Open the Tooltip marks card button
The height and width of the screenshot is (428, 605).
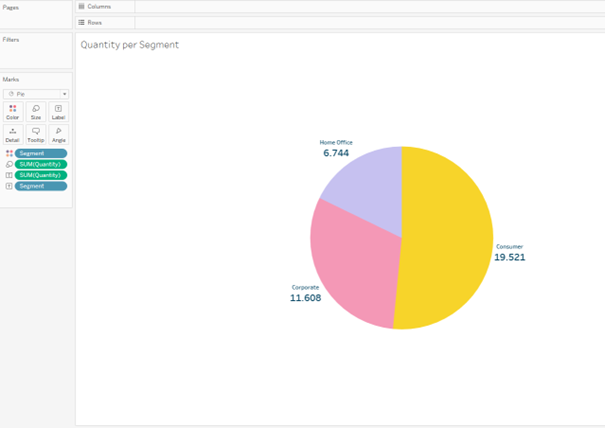tap(36, 135)
